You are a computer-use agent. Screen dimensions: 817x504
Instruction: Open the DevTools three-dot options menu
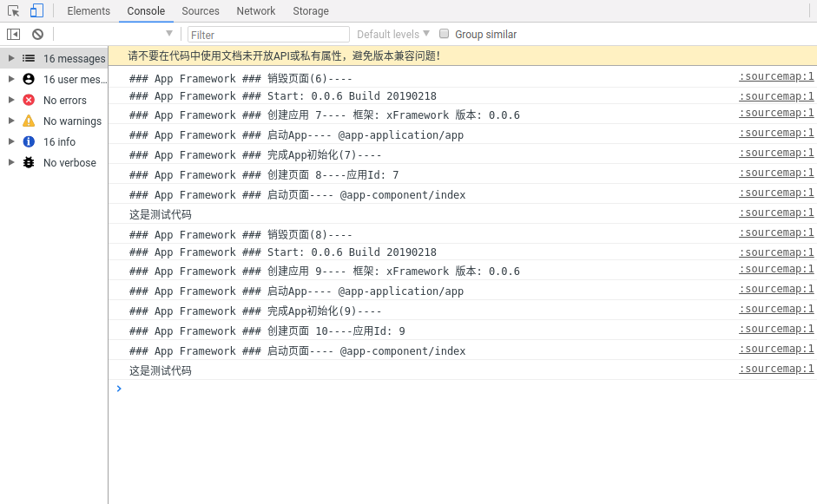809,11
